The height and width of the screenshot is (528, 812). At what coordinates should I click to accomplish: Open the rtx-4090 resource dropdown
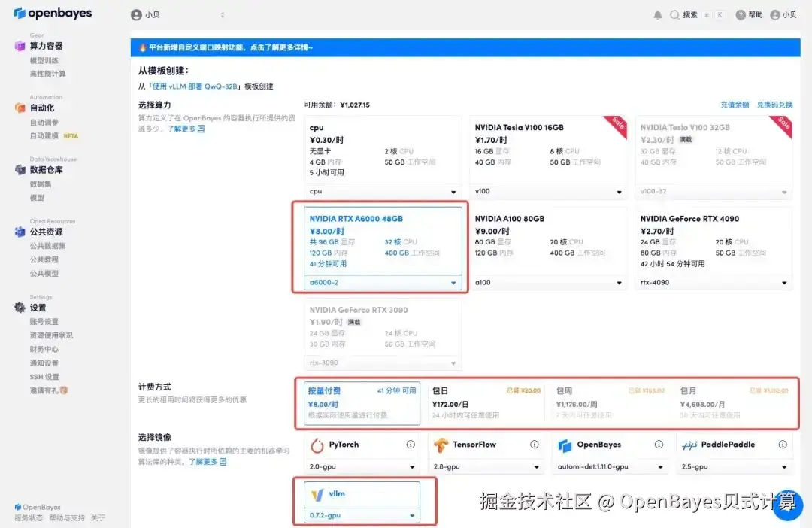(714, 282)
